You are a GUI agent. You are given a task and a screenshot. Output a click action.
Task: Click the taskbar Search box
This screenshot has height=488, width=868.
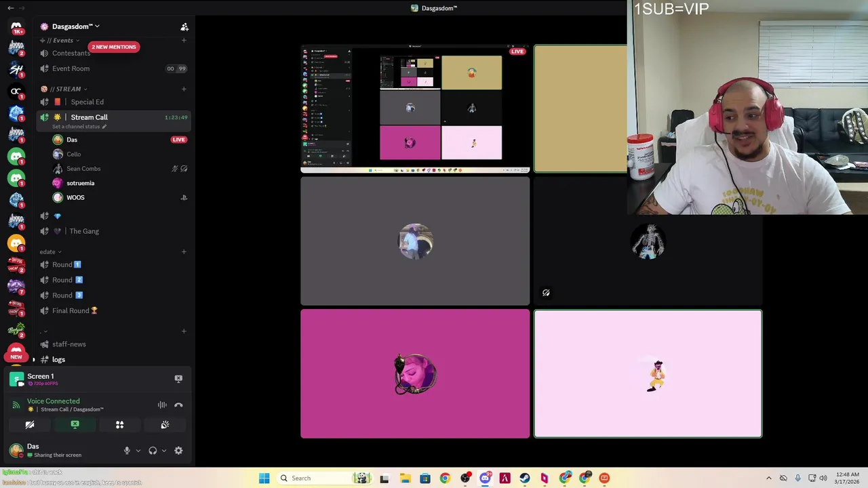point(323,478)
